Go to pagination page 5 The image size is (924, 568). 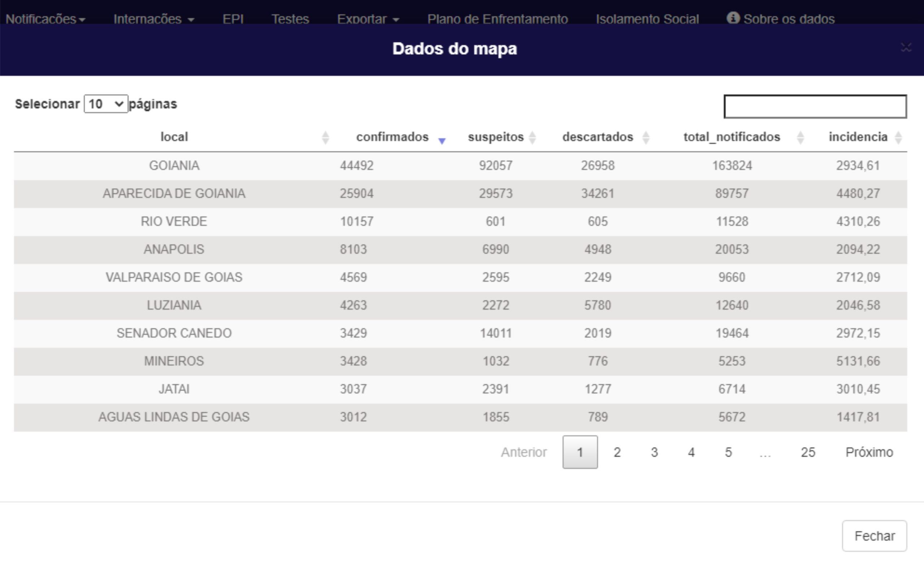728,452
